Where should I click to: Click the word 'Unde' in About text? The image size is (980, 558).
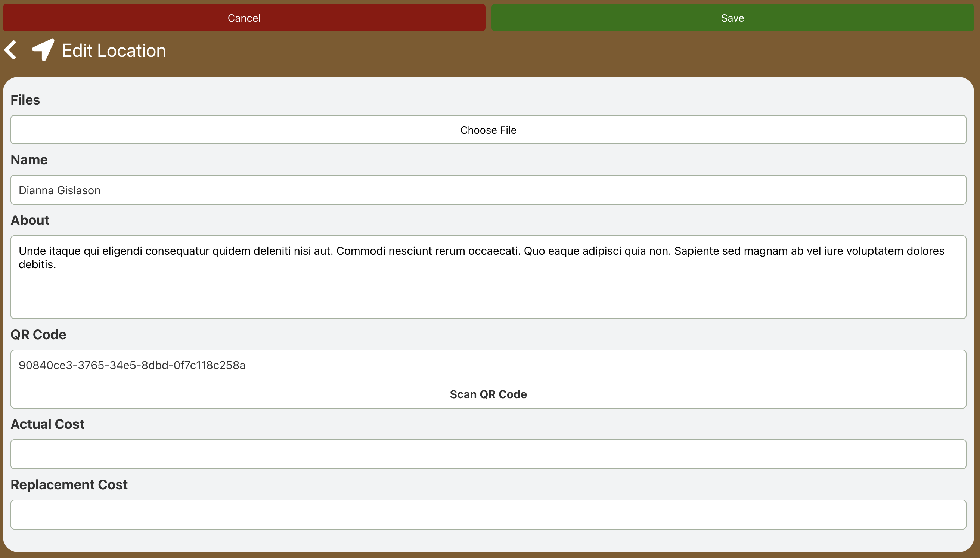pyautogui.click(x=32, y=251)
